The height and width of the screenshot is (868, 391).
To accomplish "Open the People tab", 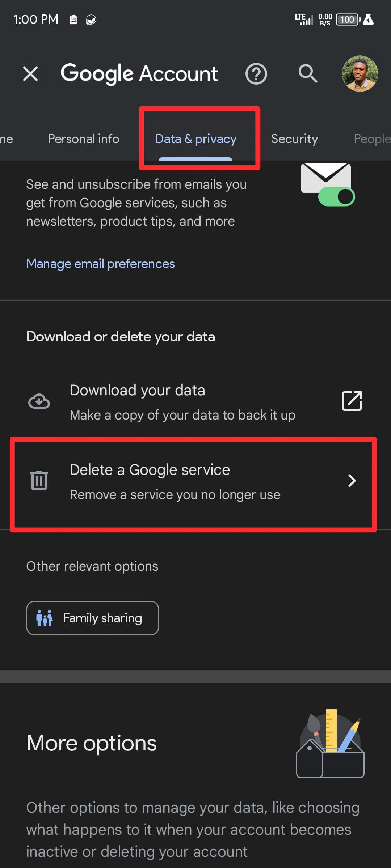I will 371,139.
